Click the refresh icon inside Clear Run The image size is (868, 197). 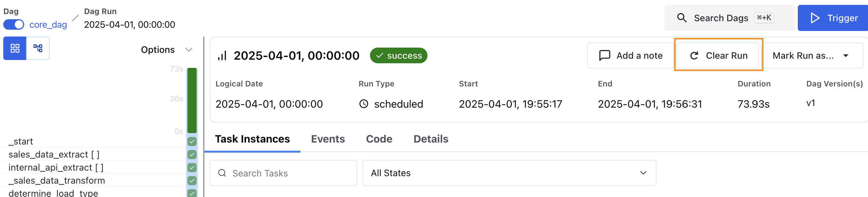[694, 55]
